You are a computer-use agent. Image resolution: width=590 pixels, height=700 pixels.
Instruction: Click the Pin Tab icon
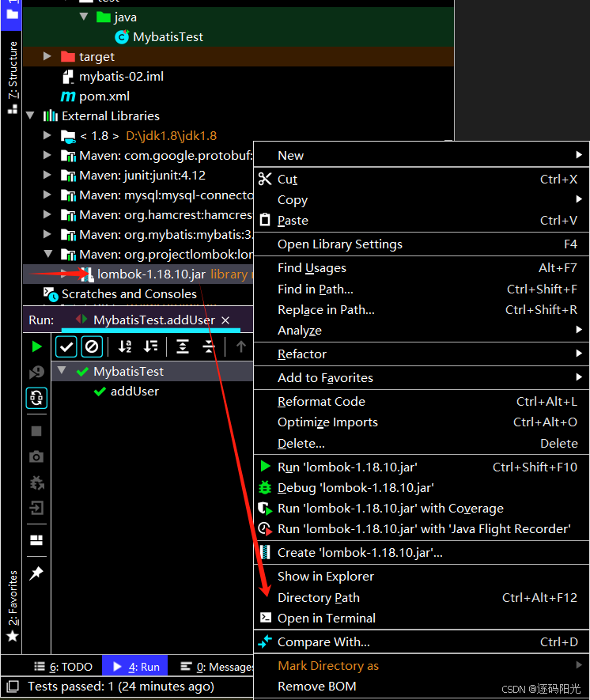[36, 573]
